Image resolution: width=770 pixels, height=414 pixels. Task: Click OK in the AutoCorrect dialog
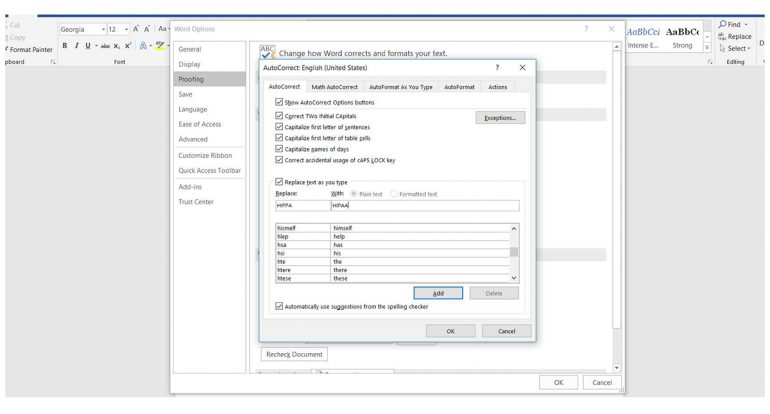coord(450,331)
